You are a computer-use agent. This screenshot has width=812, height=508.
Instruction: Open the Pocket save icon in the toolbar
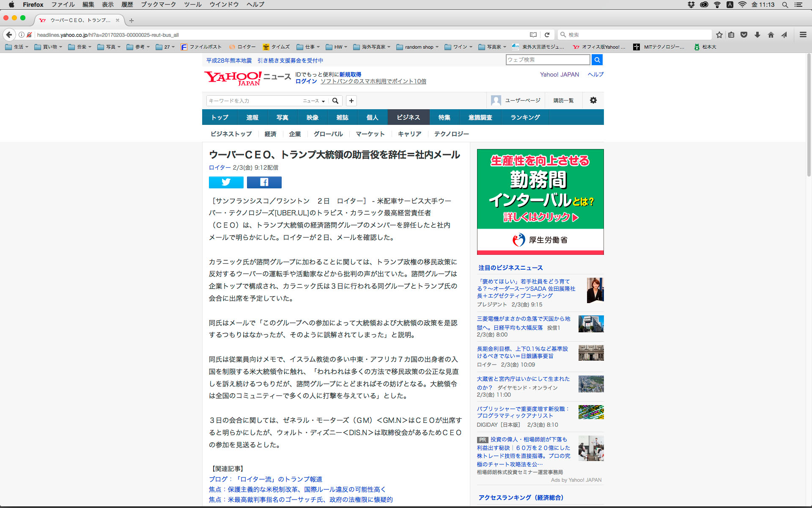[x=744, y=35]
